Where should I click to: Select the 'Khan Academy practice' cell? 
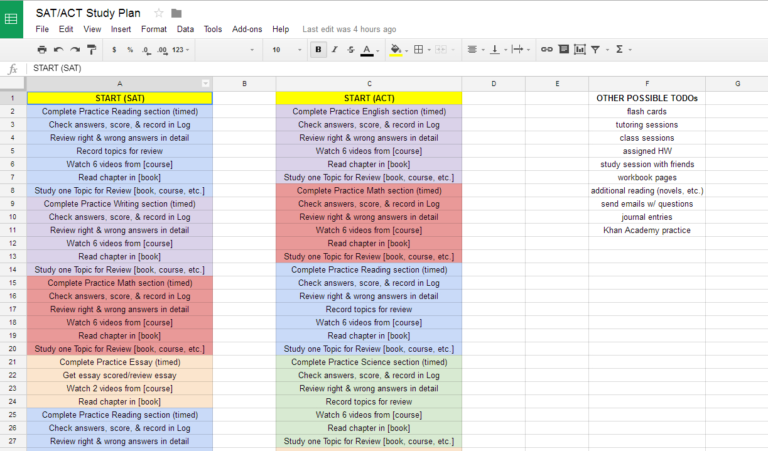pyautogui.click(x=647, y=230)
